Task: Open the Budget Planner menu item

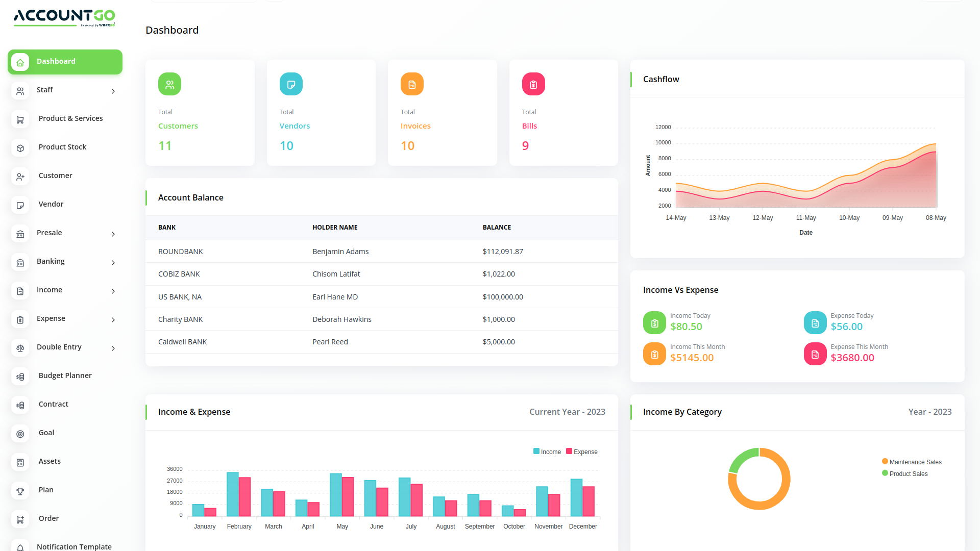Action: 65,375
